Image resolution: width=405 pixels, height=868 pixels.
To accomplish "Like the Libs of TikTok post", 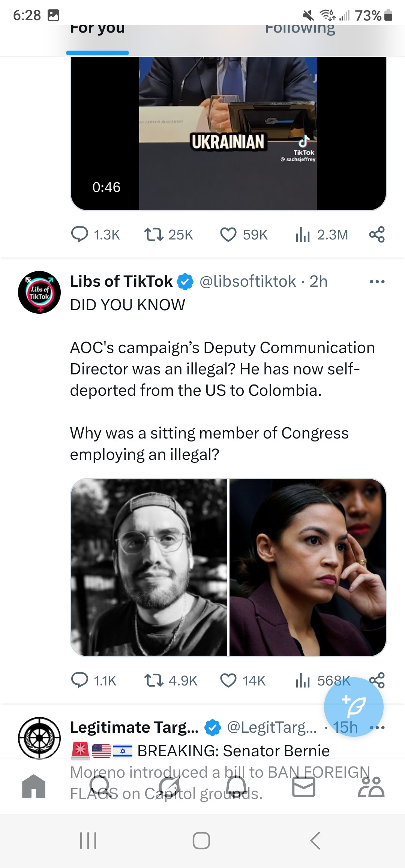I will pyautogui.click(x=228, y=680).
